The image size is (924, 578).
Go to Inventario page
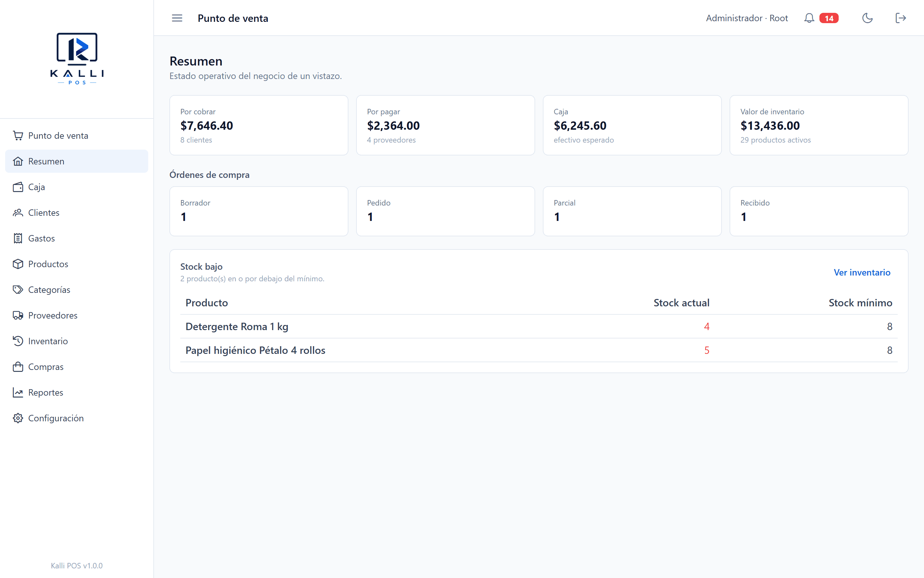[77, 341]
